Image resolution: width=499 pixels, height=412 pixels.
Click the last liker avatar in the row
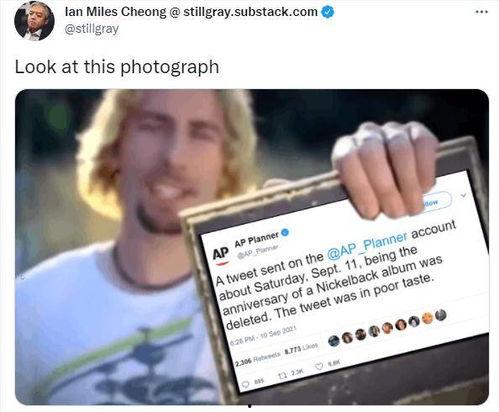441,315
